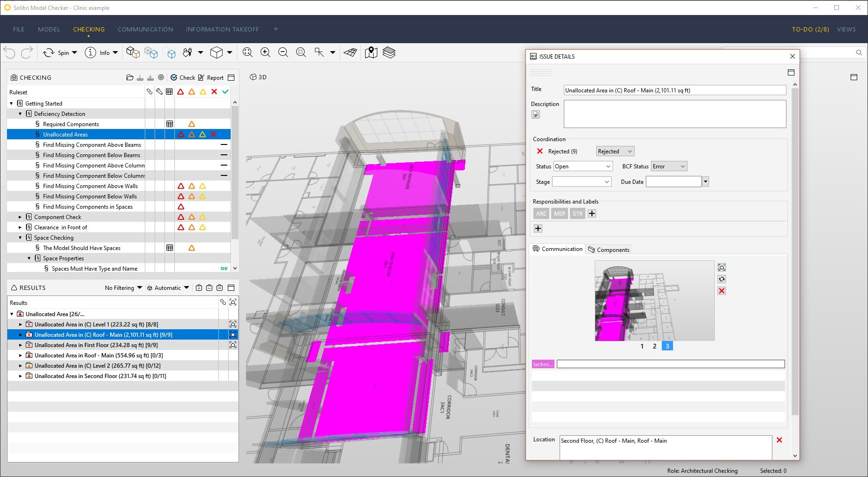Add a new responsibility label plus icon
Image resolution: width=868 pixels, height=477 pixels.
click(x=592, y=213)
